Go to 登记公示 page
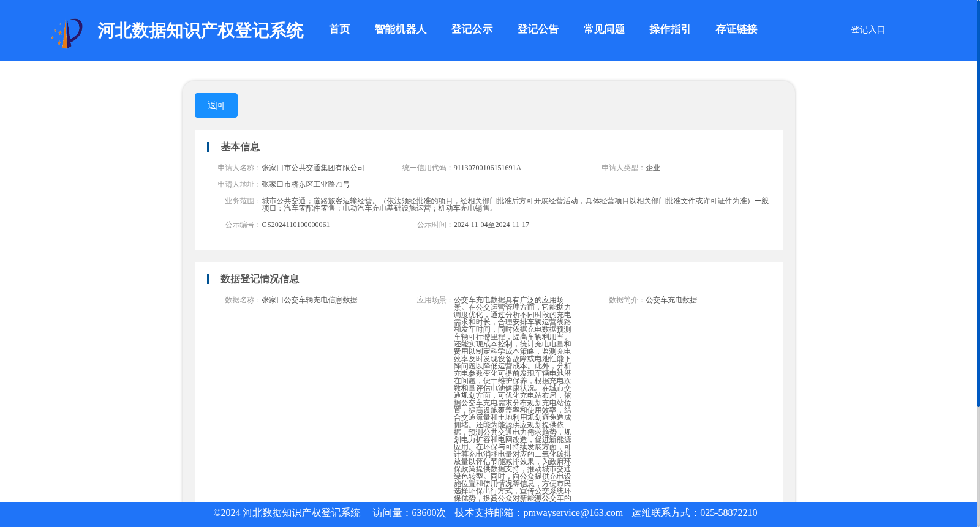 pyautogui.click(x=472, y=29)
